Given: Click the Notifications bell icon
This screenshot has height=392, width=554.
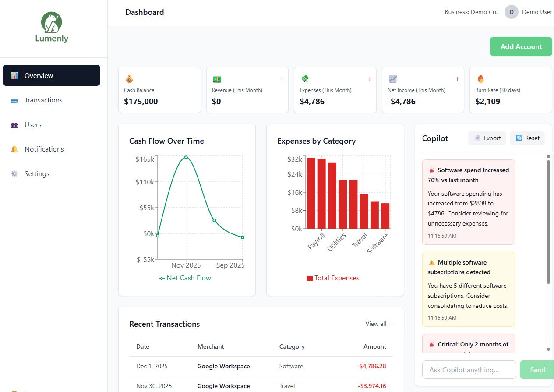Looking at the screenshot, I should (14, 149).
